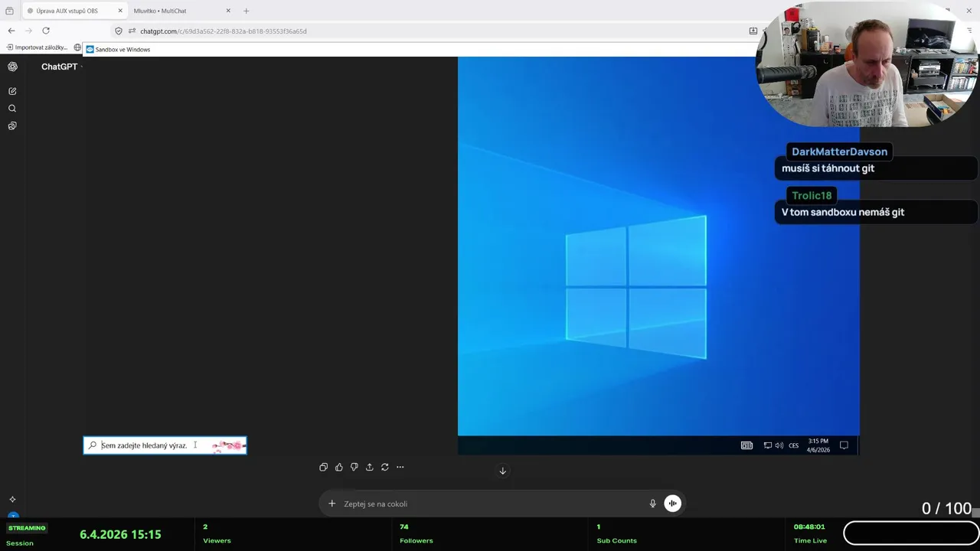Start a new chat with pencil icon
The width and height of the screenshot is (980, 551).
(x=12, y=91)
